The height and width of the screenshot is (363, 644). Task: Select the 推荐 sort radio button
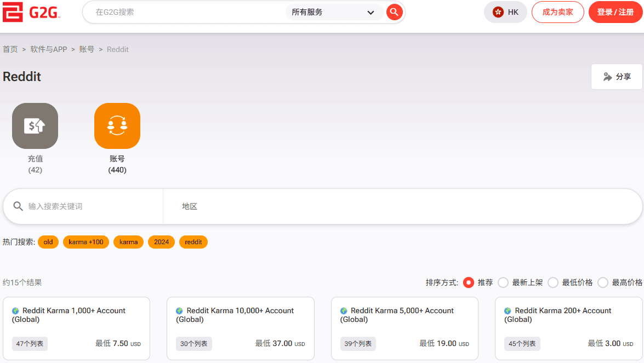469,283
